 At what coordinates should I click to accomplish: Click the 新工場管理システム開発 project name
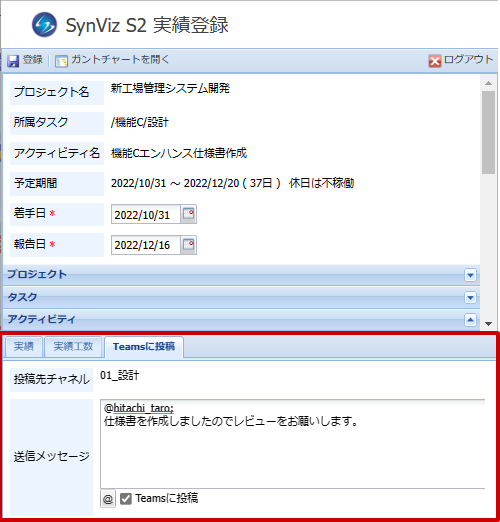click(170, 88)
